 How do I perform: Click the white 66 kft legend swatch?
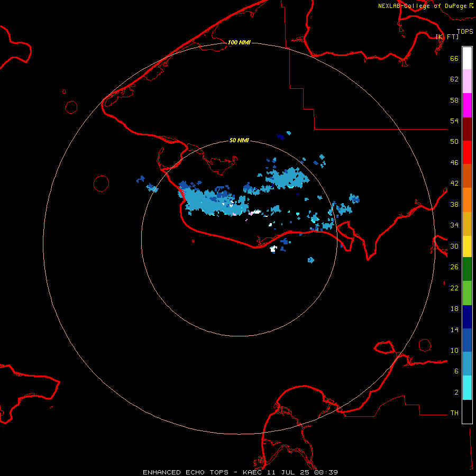[x=467, y=58]
